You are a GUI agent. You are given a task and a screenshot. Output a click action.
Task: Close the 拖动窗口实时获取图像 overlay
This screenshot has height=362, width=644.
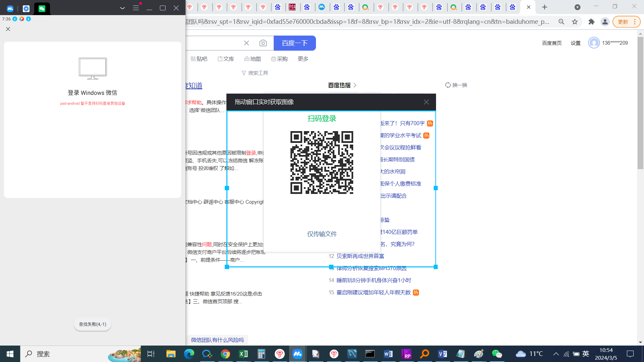(x=426, y=102)
